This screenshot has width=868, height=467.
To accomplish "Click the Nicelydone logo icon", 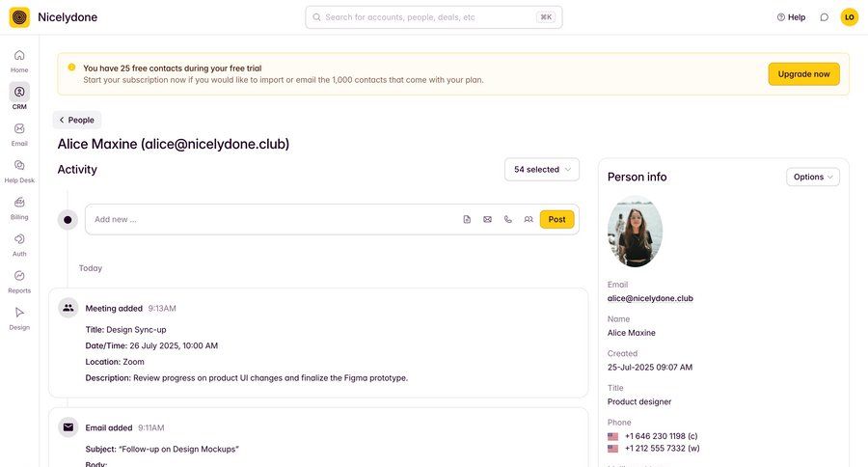I will [19, 17].
